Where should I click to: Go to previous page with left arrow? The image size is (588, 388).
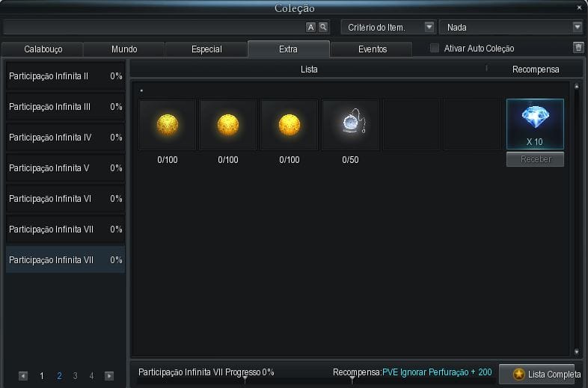pos(23,376)
